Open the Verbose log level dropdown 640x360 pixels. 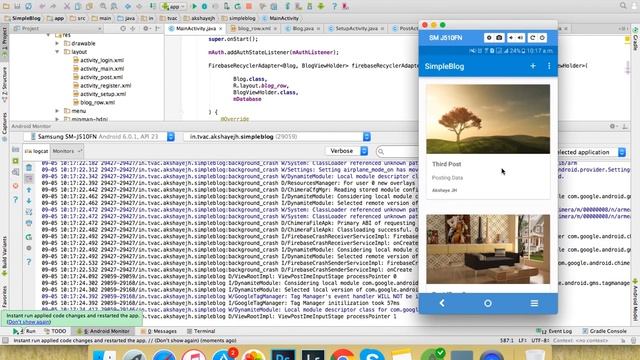pos(347,151)
